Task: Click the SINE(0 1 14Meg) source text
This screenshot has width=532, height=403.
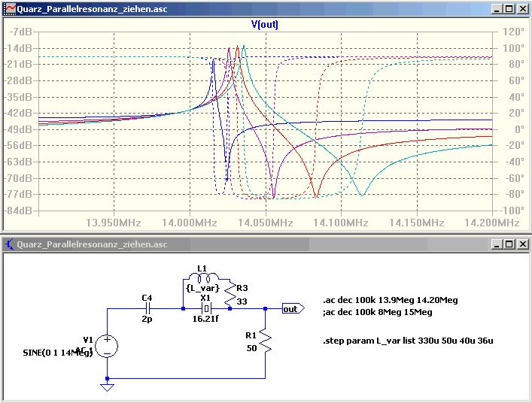Action: click(x=58, y=353)
